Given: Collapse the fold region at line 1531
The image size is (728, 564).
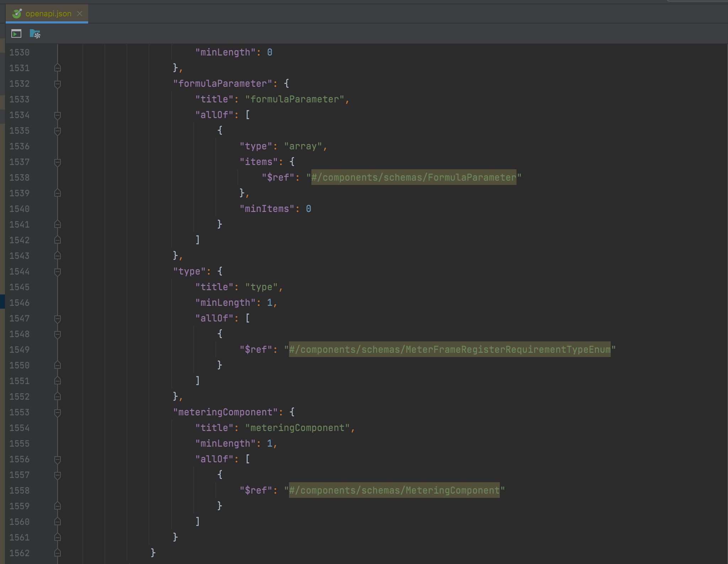Looking at the screenshot, I should pyautogui.click(x=58, y=68).
